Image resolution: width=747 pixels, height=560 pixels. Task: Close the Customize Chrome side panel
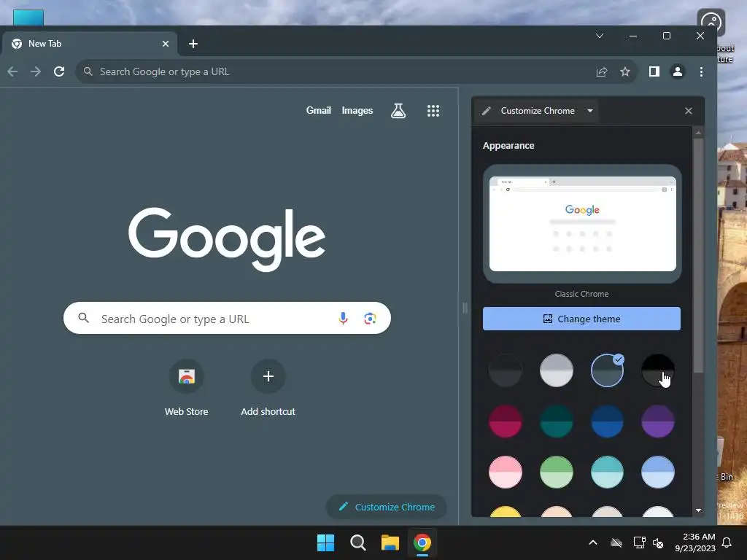click(689, 111)
